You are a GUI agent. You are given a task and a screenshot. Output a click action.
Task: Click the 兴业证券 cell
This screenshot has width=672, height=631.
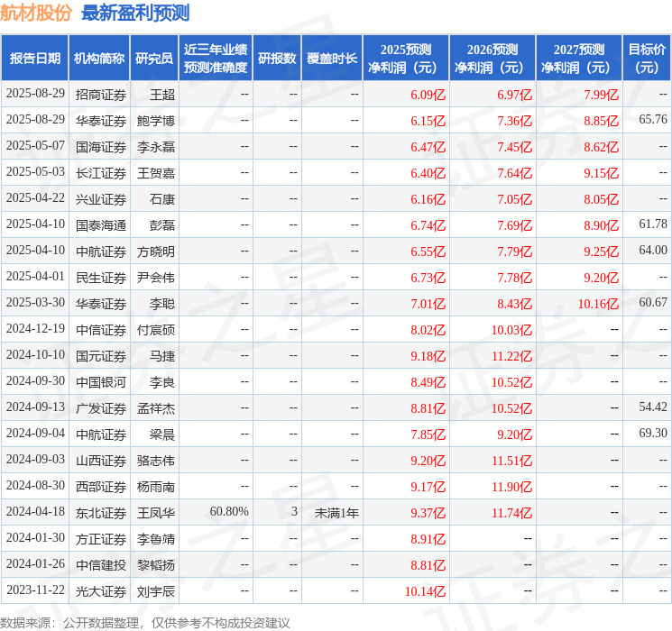point(101,199)
